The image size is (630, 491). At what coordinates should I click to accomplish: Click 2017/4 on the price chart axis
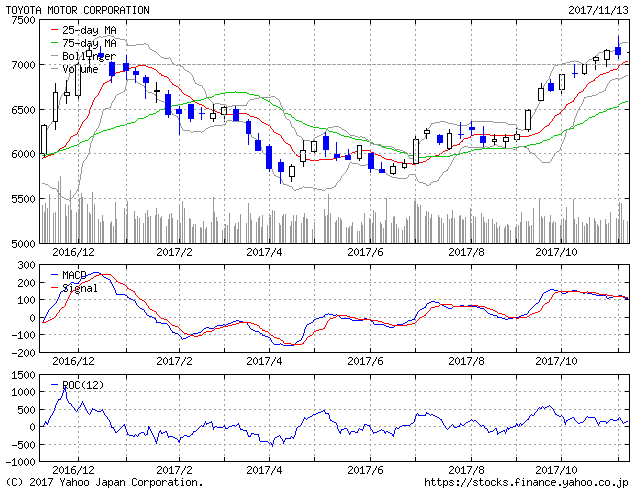(264, 253)
